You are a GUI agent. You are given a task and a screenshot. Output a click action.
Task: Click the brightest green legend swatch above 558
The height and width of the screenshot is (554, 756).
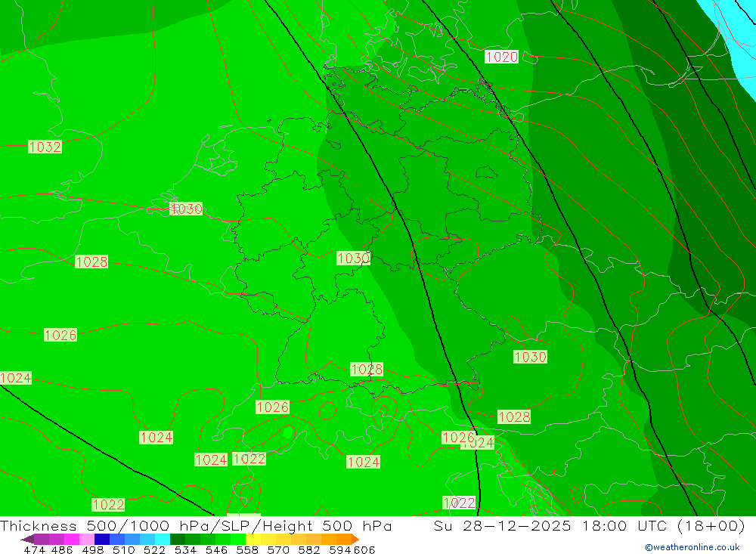(238, 539)
